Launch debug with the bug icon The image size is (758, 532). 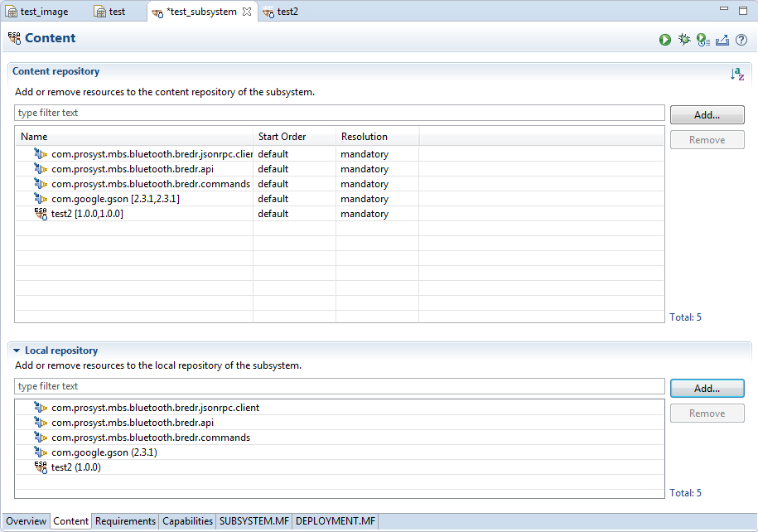(683, 39)
